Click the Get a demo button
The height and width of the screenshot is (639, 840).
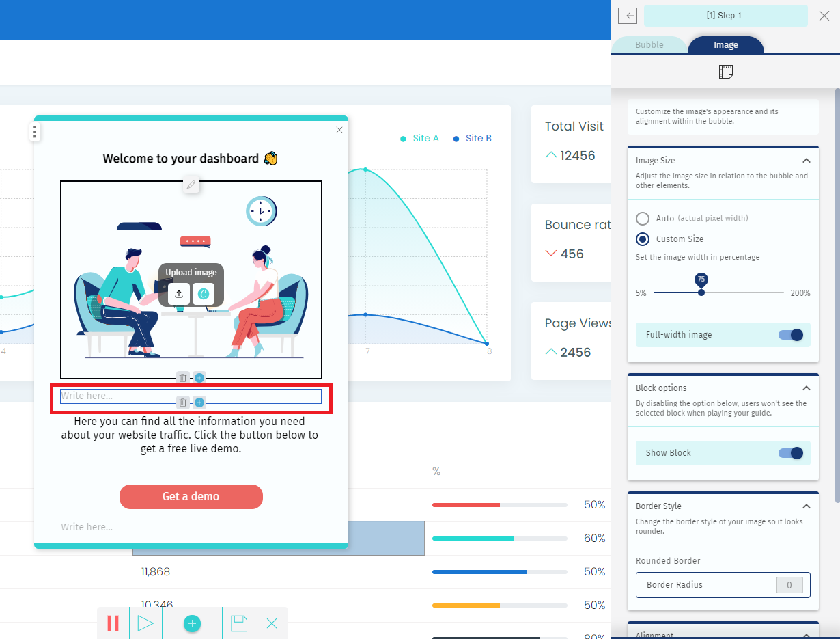191,497
